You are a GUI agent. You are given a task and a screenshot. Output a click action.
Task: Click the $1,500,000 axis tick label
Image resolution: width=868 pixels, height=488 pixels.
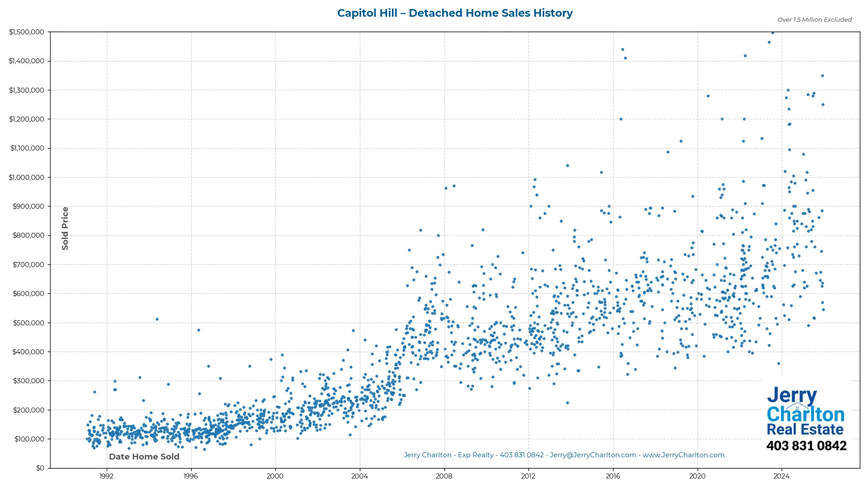(x=27, y=32)
